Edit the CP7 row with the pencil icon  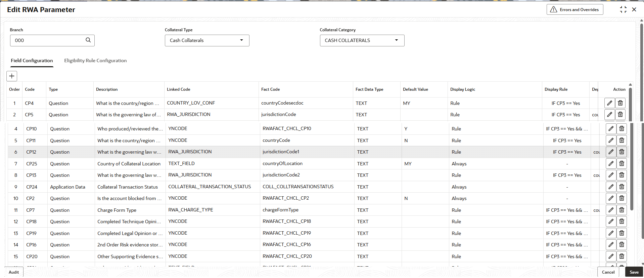tap(611, 210)
